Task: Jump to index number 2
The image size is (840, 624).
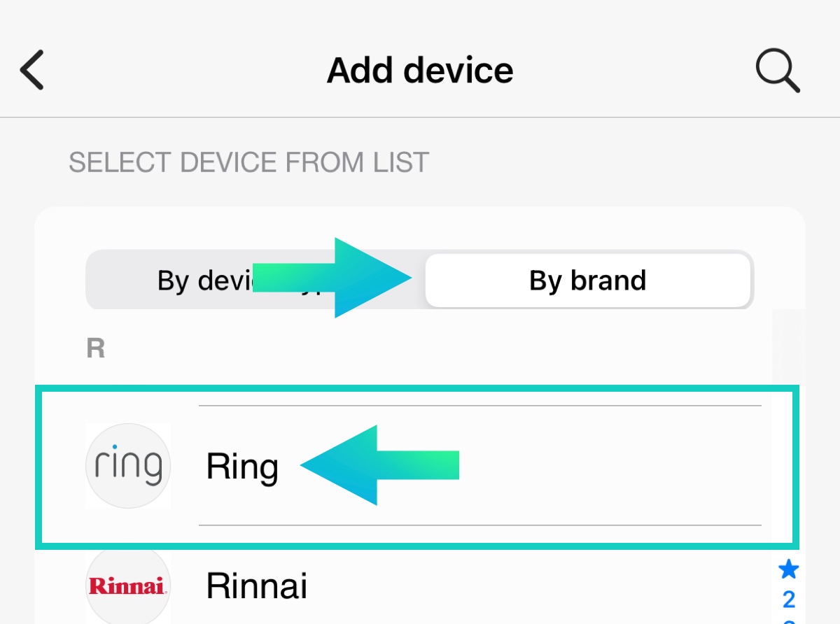Action: click(789, 600)
